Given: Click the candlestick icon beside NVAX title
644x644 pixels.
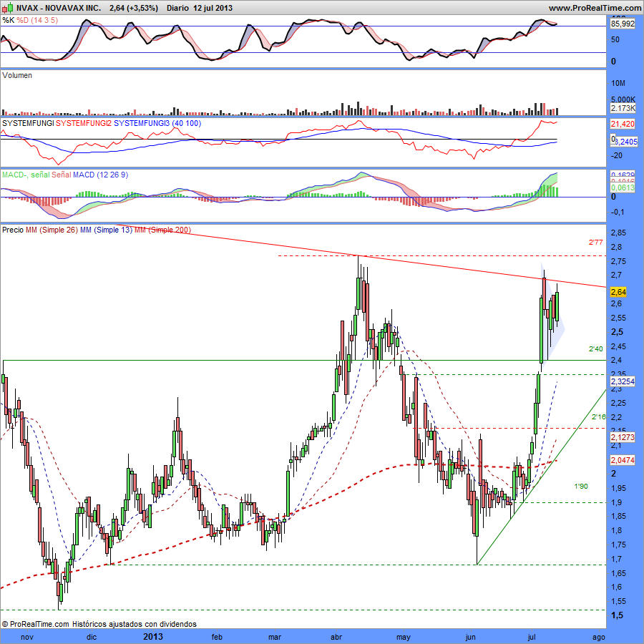Looking at the screenshot, I should click(8, 8).
